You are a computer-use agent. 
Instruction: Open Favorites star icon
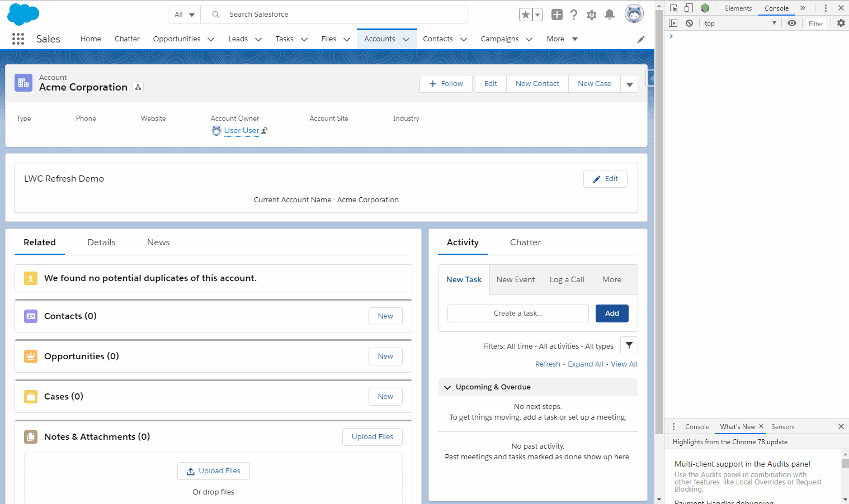coord(525,15)
